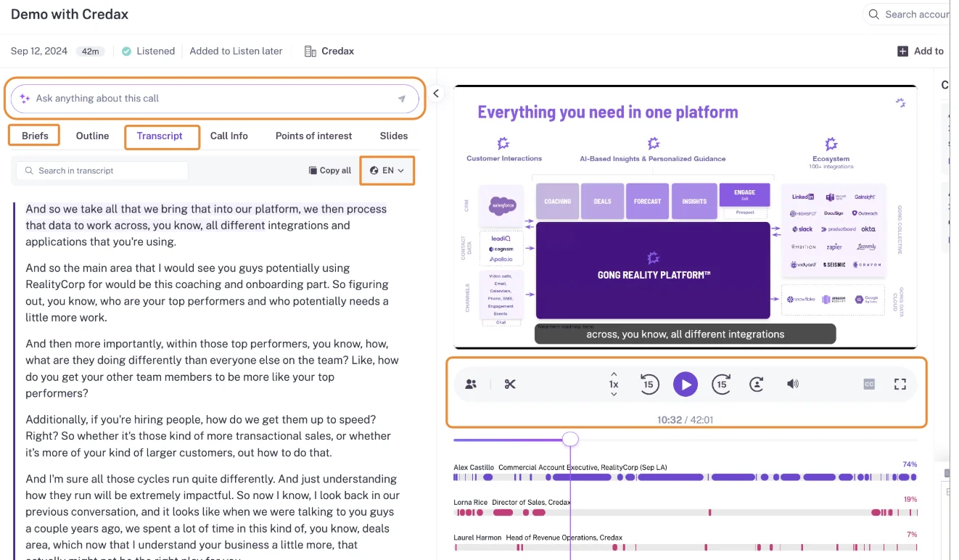Screen dimensions: 959x560
Task: Collapse the left panel with the chevron arrow
Action: 436,93
